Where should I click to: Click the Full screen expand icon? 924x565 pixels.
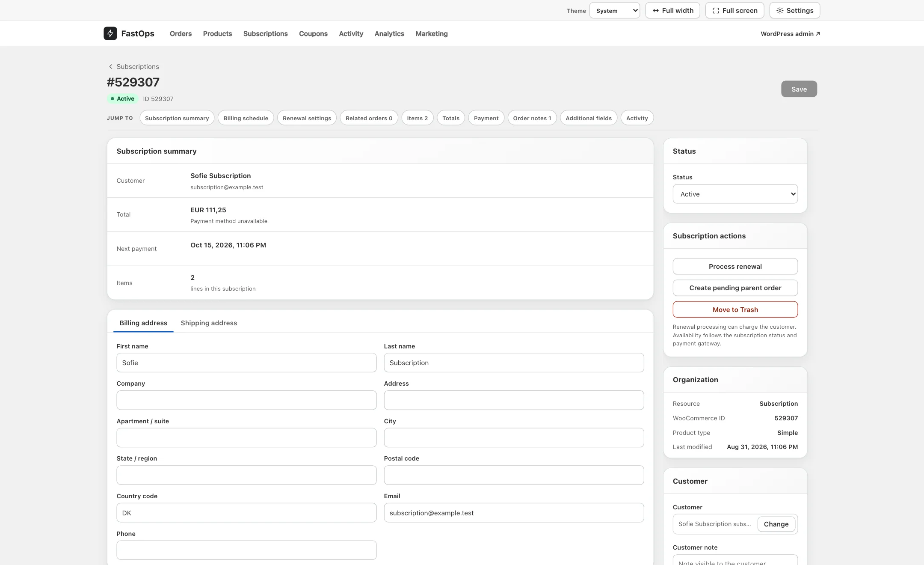(x=716, y=11)
